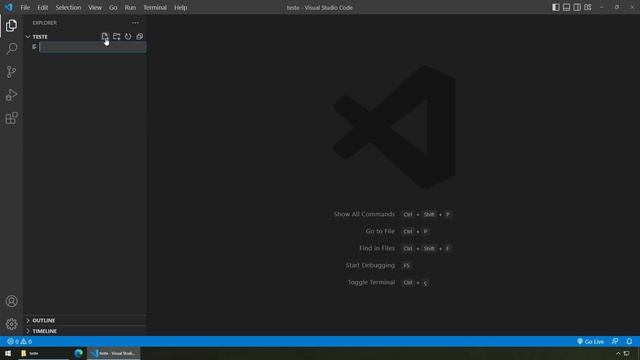The height and width of the screenshot is (360, 640).
Task: Open the Run menu
Action: coord(130,7)
